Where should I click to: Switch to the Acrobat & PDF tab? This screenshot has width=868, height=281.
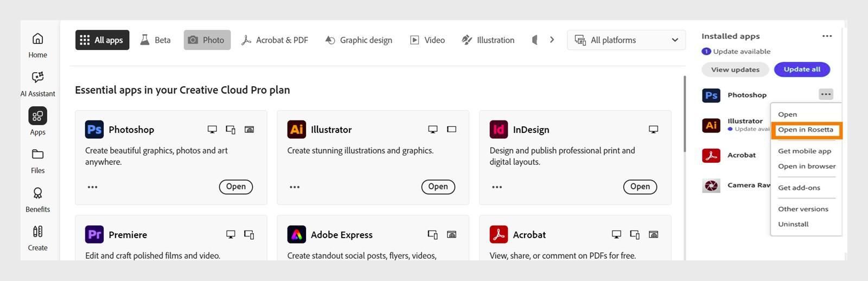click(x=275, y=40)
